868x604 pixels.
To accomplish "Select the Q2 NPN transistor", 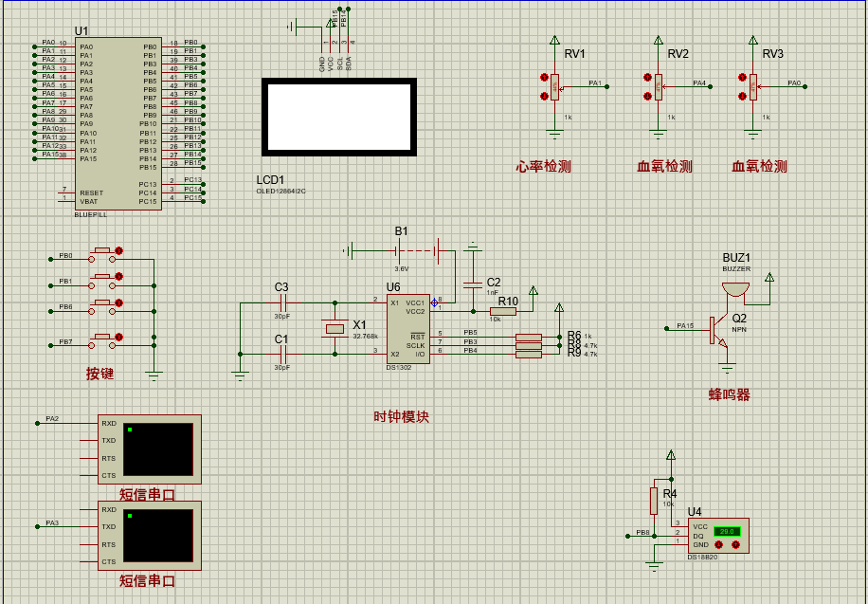I will click(718, 331).
